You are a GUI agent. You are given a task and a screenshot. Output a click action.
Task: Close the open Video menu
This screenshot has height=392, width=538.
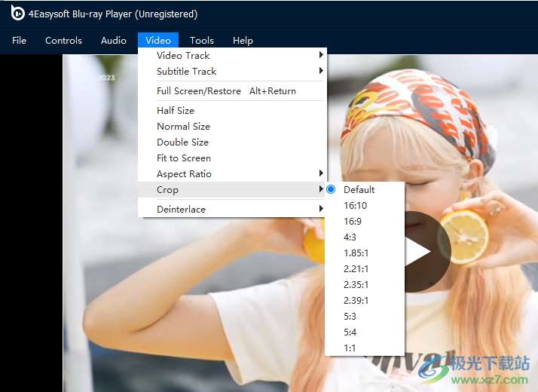point(158,41)
